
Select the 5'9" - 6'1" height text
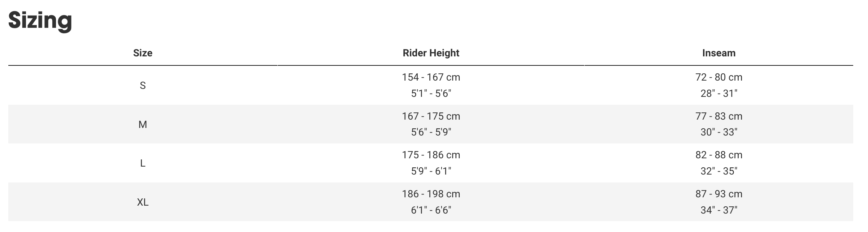(431, 171)
